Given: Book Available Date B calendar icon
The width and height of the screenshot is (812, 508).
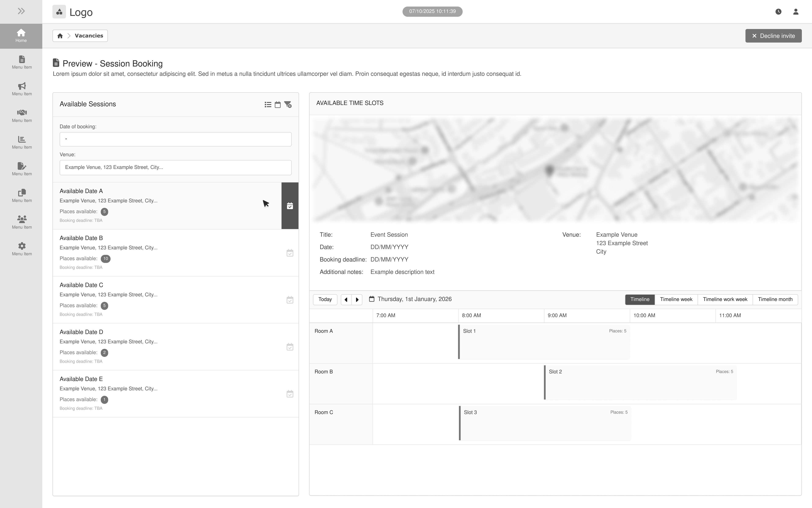Looking at the screenshot, I should pos(290,253).
